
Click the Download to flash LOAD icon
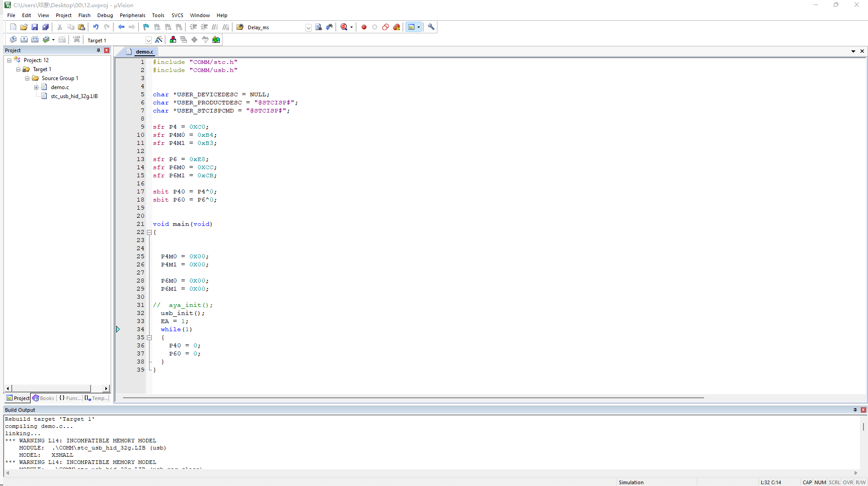[77, 40]
